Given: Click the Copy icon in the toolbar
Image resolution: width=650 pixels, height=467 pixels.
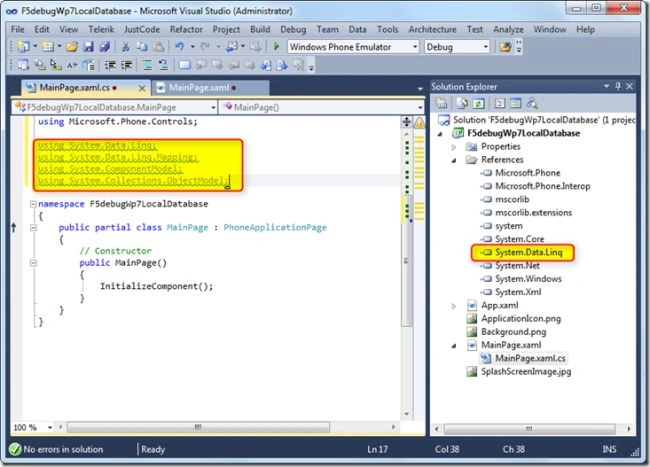Looking at the screenshot, I should pos(142,47).
